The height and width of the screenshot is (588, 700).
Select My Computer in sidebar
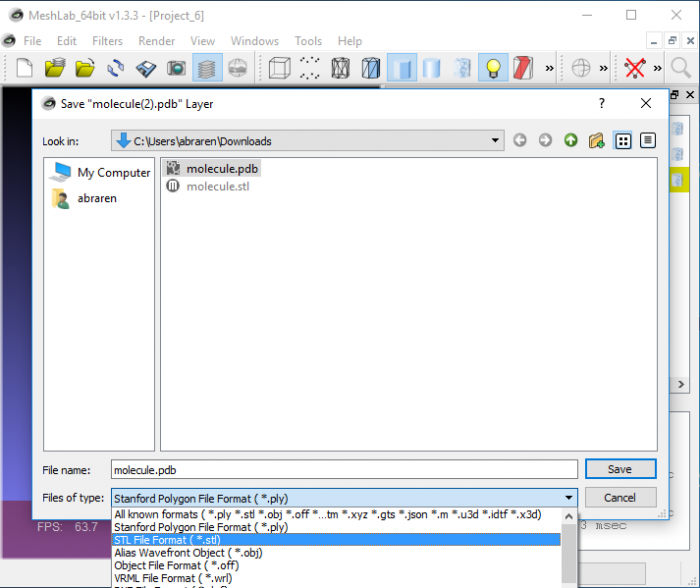100,172
